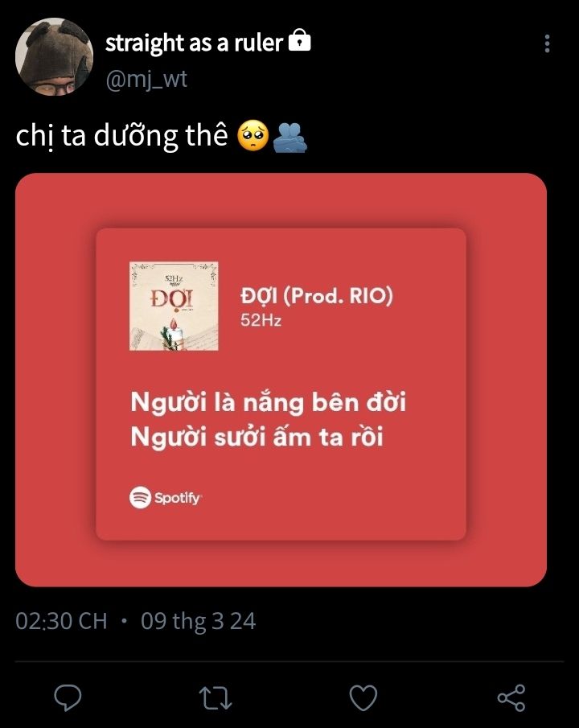Image resolution: width=579 pixels, height=728 pixels.
Task: Click the Spotify logo on the card
Action: tap(166, 498)
